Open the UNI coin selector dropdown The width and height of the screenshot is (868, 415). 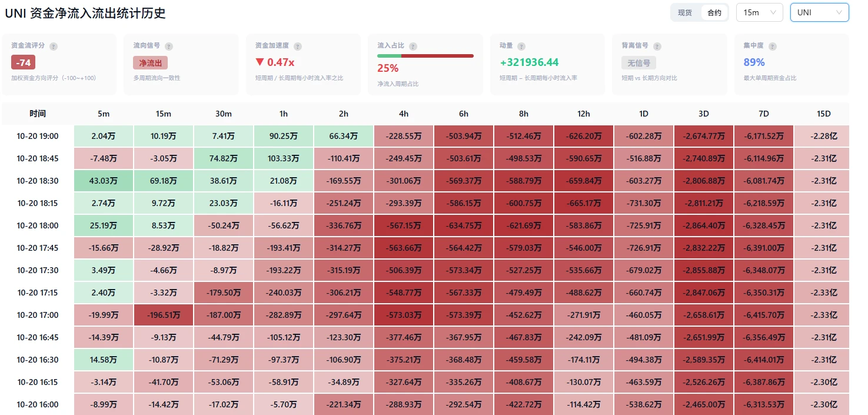point(820,12)
